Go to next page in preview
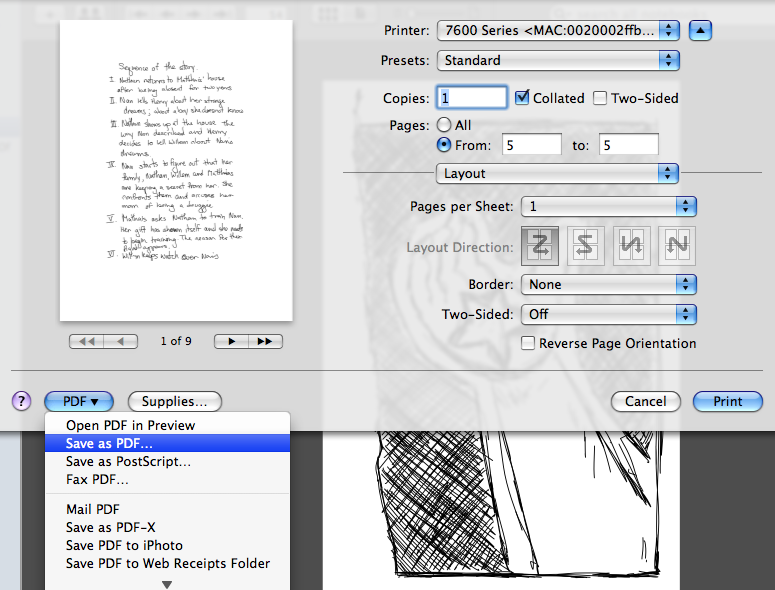 [232, 341]
